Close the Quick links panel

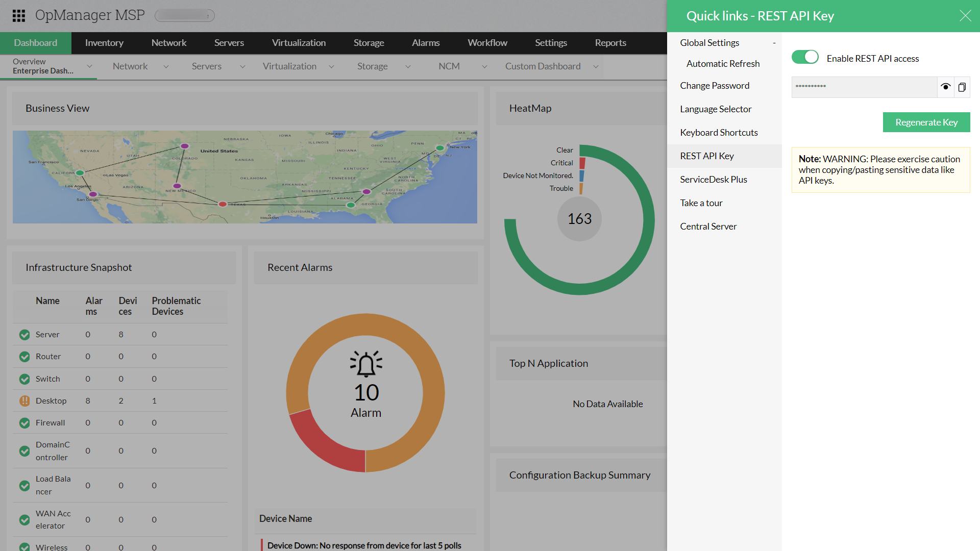(x=965, y=16)
